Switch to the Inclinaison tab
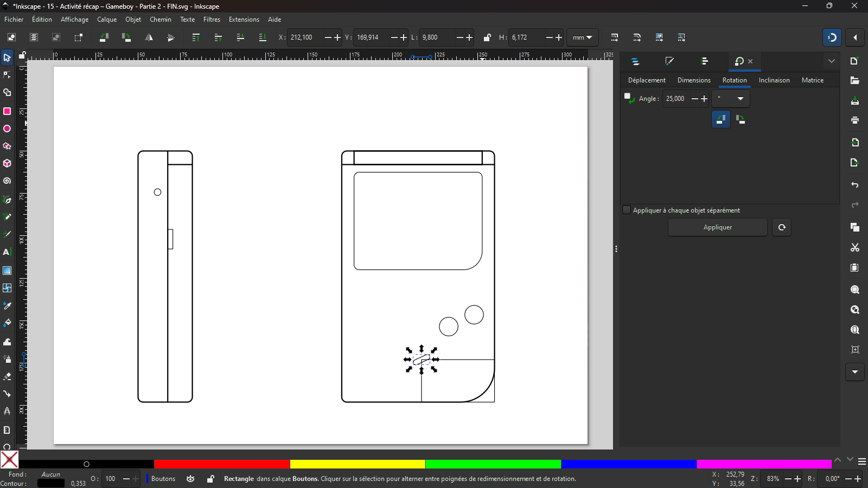 774,80
